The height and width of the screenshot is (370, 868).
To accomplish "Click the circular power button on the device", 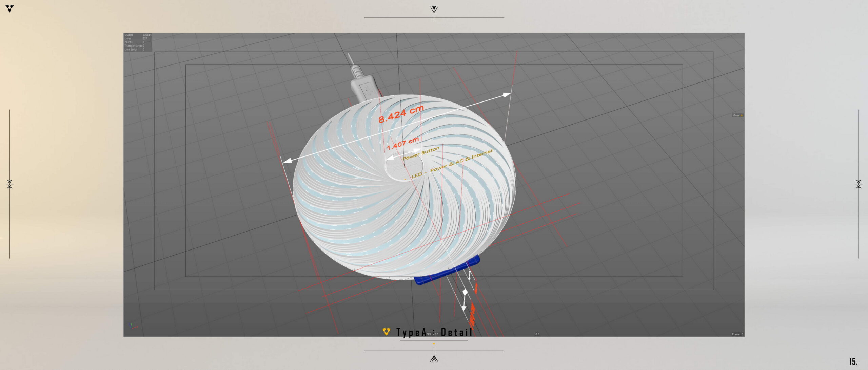I will pos(404,167).
